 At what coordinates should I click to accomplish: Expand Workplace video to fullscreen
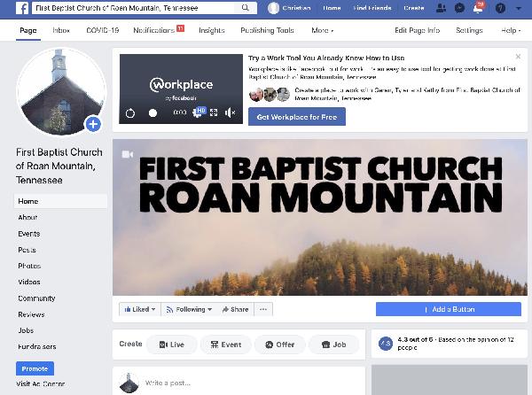click(x=215, y=112)
